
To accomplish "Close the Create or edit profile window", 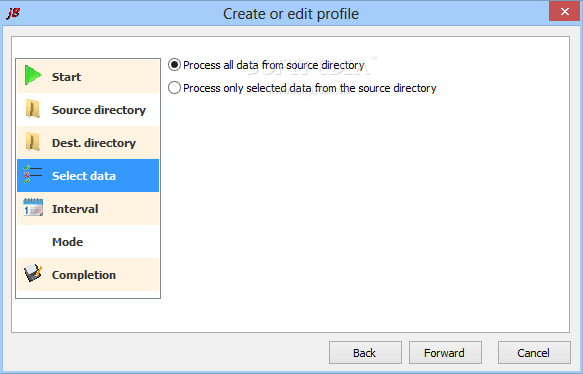I will (x=564, y=12).
